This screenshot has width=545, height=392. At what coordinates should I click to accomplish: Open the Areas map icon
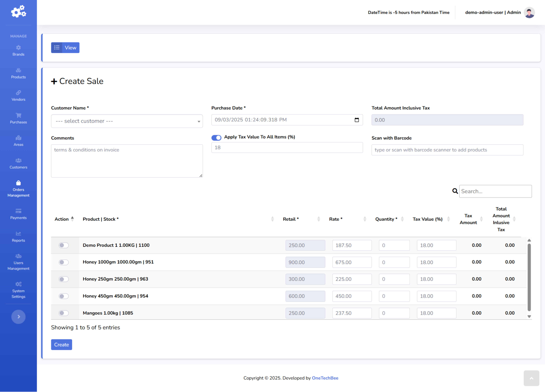click(18, 138)
